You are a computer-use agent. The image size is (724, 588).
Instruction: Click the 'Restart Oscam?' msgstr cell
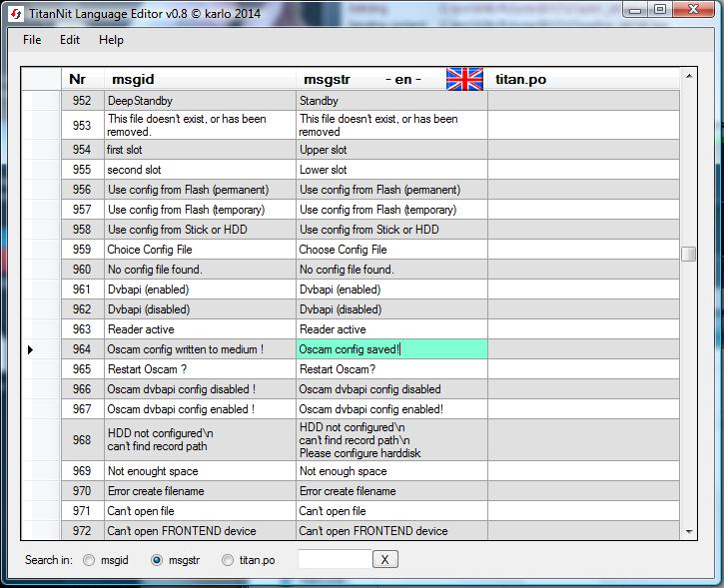(x=391, y=369)
